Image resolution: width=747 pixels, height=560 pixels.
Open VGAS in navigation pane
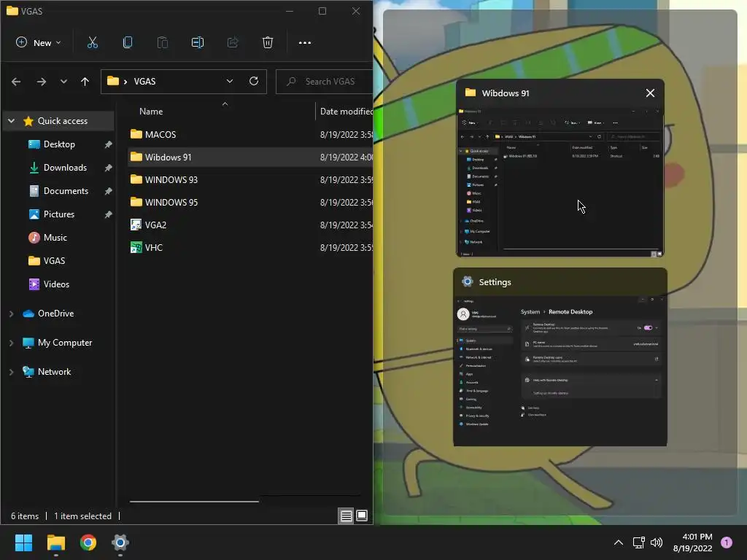click(54, 261)
